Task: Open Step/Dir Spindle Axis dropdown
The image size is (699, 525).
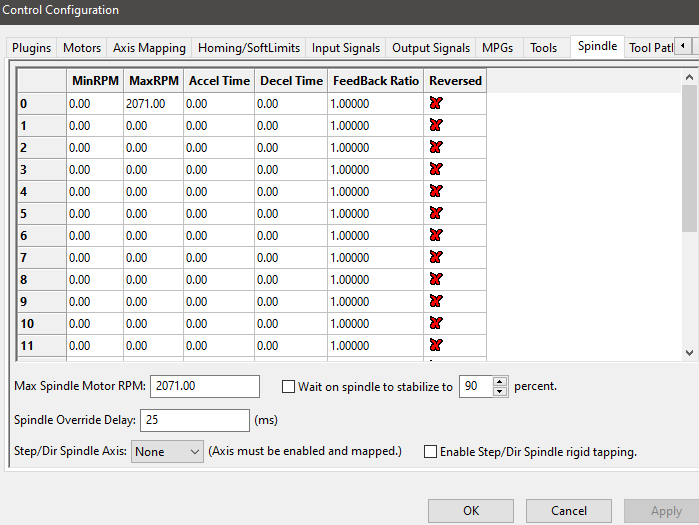Action: tap(167, 451)
